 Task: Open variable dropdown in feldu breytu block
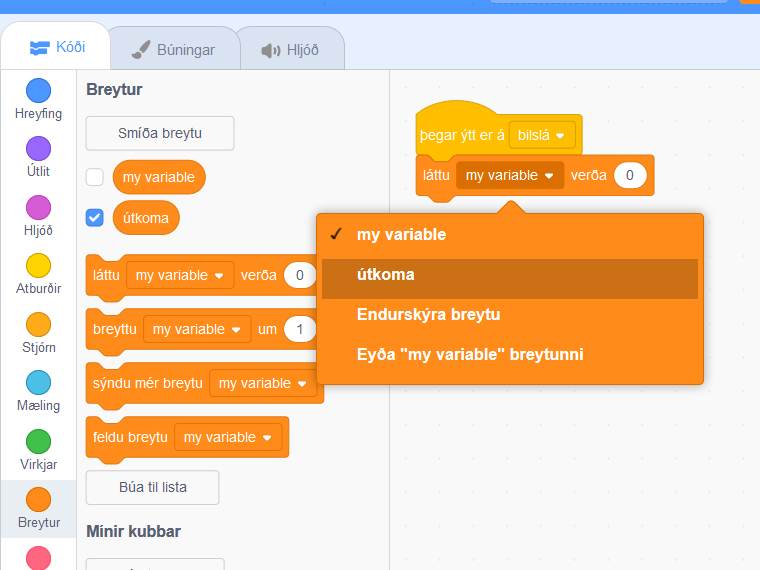point(228,437)
